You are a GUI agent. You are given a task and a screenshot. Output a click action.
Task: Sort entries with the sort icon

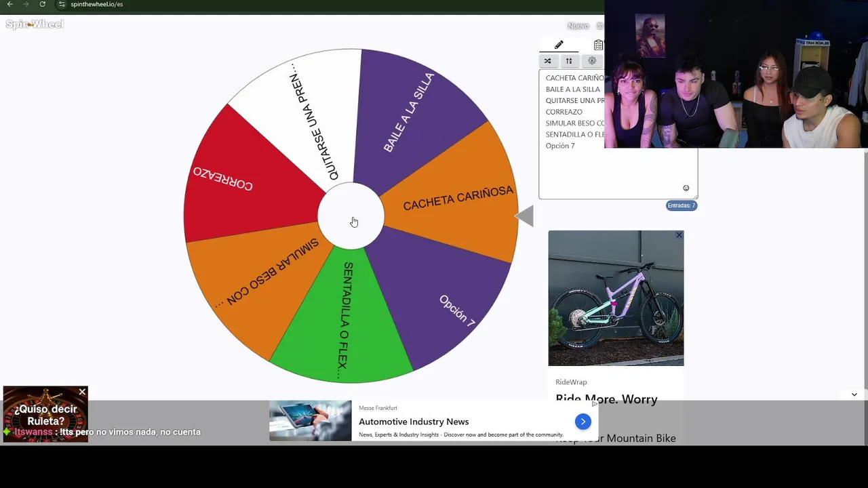[569, 61]
